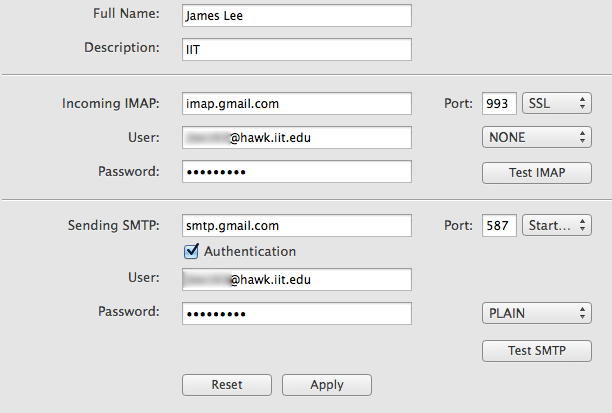Click the Reset button

tap(227, 385)
